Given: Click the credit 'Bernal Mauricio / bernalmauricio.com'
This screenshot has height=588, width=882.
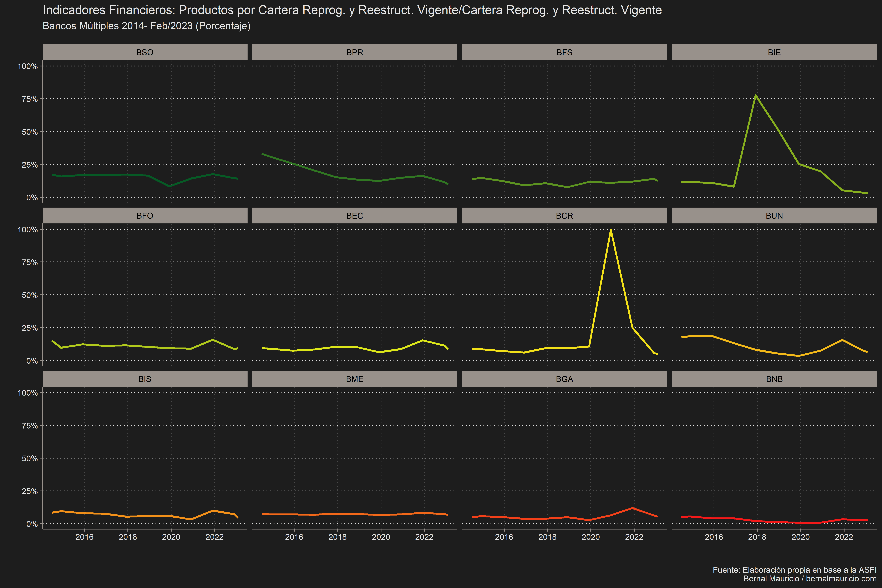Looking at the screenshot, I should pos(810,579).
